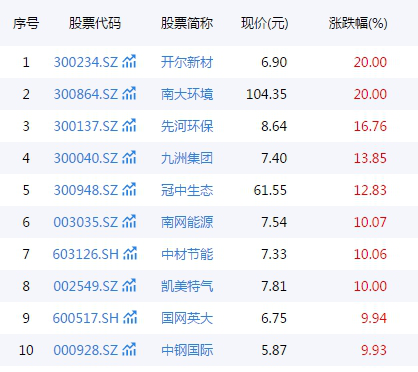Image resolution: width=418 pixels, height=372 pixels.
Task: Select price cell 61.55
Action: pos(270,190)
